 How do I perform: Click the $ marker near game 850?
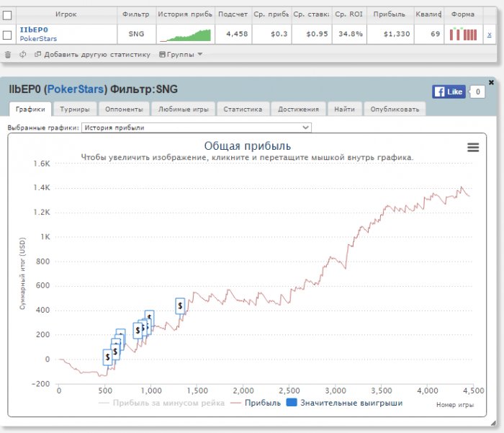138,331
